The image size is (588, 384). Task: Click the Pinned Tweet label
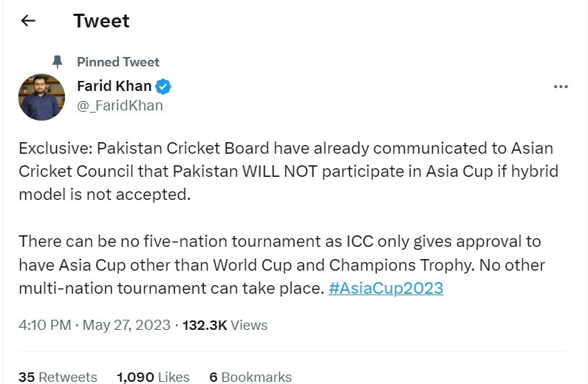(118, 61)
